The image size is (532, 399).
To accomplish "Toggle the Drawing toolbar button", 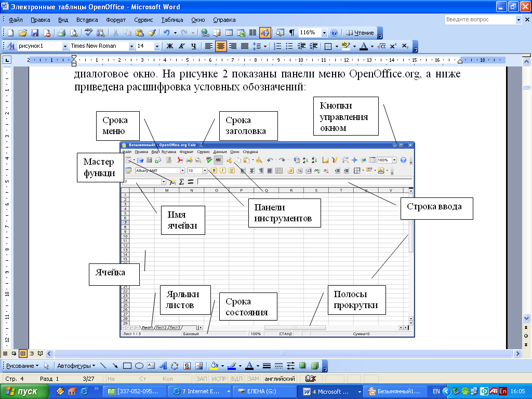I will (265, 33).
